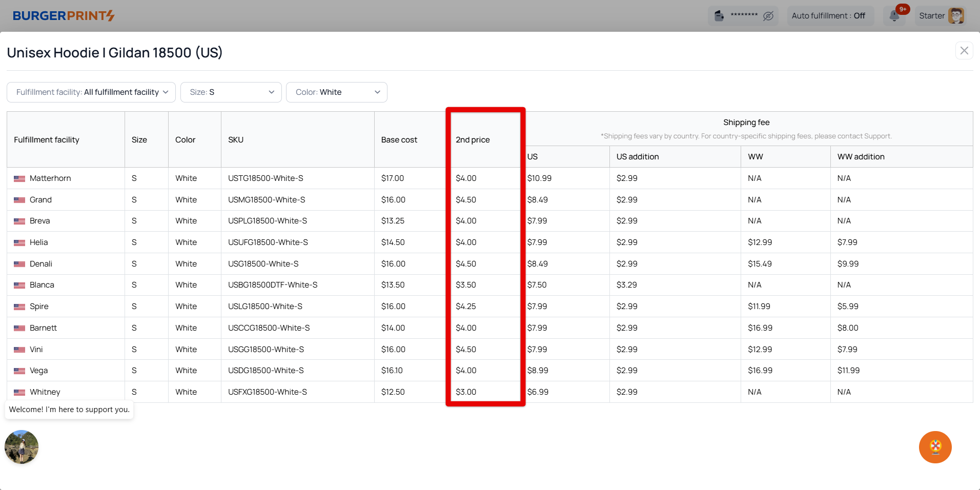Expand the Fulfillment facility dropdown
The width and height of the screenshot is (980, 490).
point(91,92)
